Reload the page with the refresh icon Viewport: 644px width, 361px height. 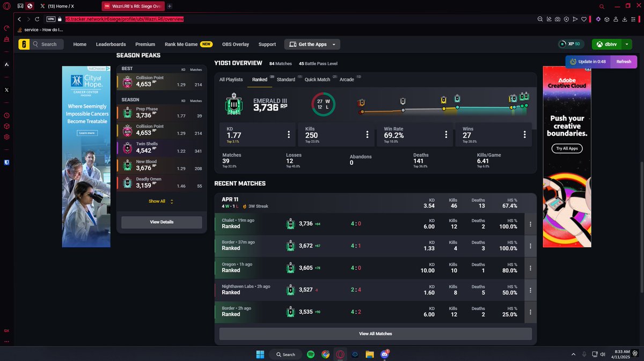[37, 19]
